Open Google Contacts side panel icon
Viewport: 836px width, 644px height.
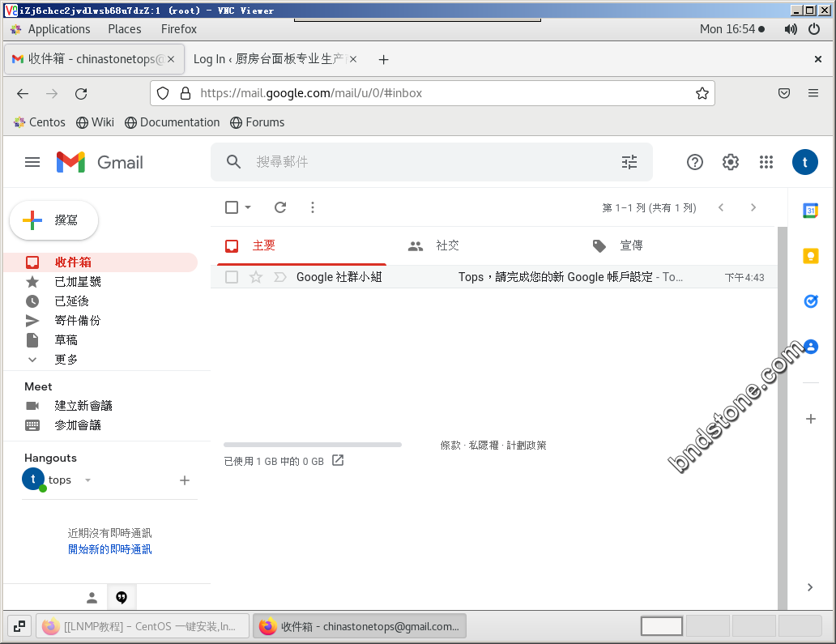810,347
